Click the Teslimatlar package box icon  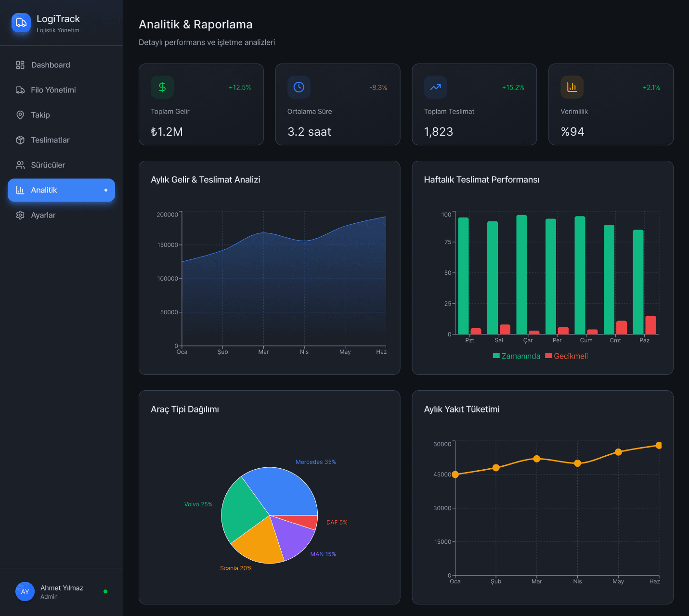coord(20,140)
